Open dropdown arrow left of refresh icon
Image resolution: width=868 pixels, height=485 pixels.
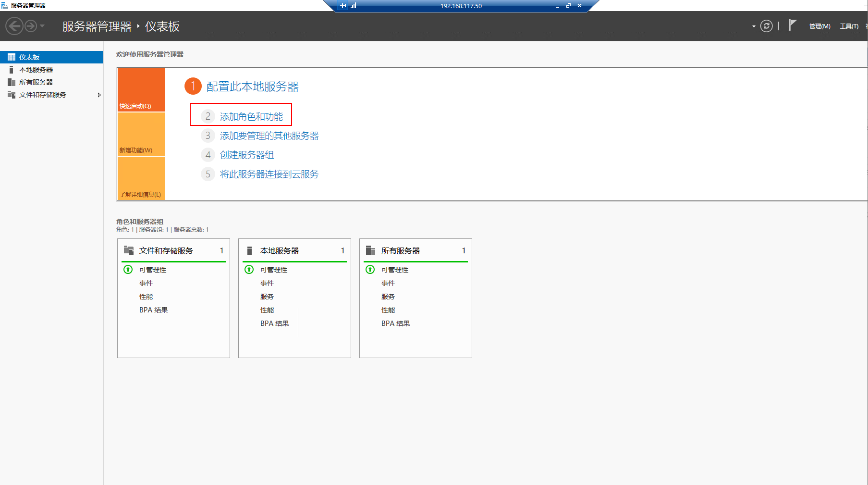click(754, 26)
